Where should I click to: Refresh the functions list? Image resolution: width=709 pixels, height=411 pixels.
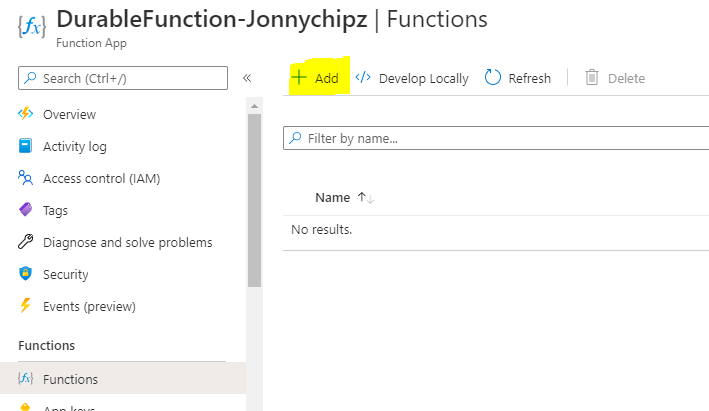pos(517,78)
